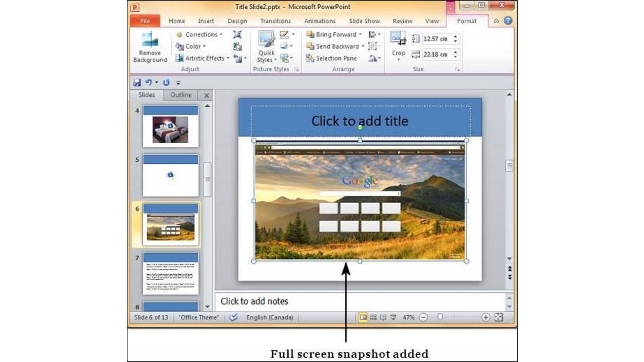Open the Reset Picture icon menu
644x362 pixels.
pos(240,59)
